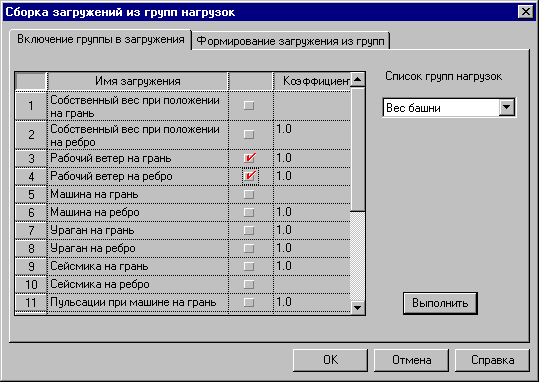
Task: Click coefficient cell of Машина на ребро
Action: click(312, 212)
